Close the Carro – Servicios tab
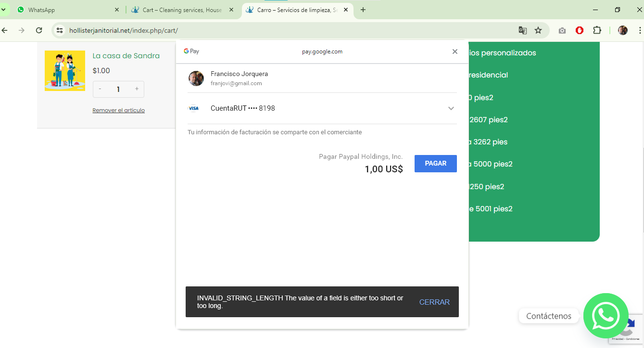Screen dimensions: 644x348 pyautogui.click(x=346, y=10)
